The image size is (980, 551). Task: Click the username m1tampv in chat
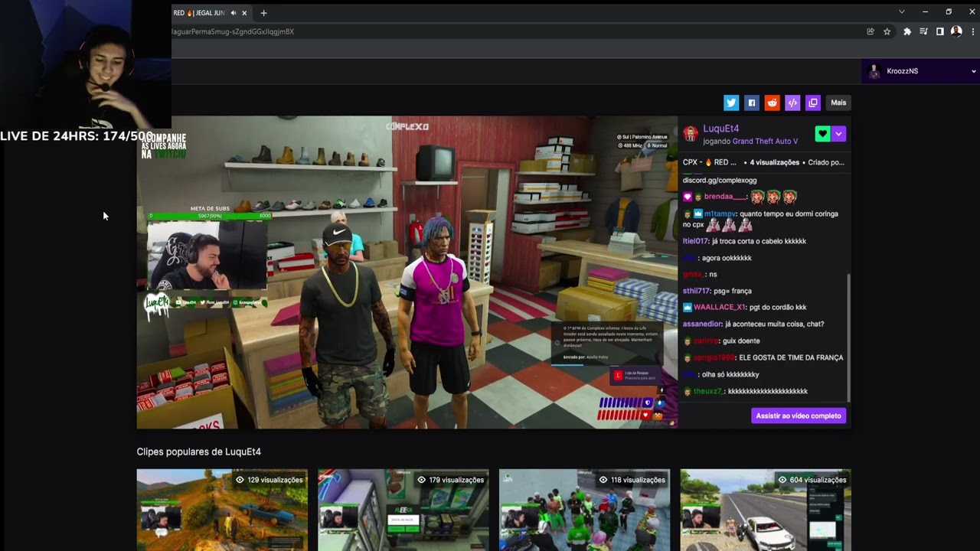pos(720,214)
